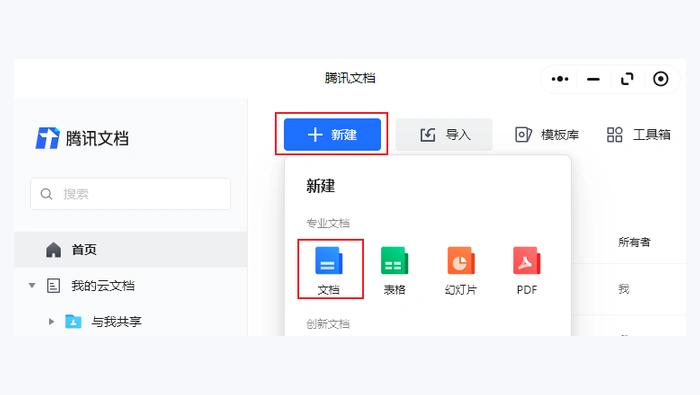Click the plus icon on 新建 button
The height and width of the screenshot is (395, 700).
click(315, 134)
